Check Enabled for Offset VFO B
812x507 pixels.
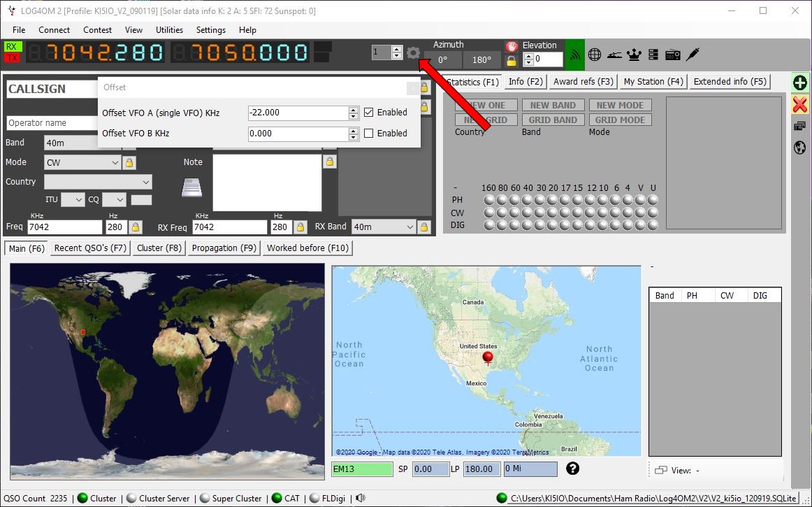pyautogui.click(x=369, y=134)
